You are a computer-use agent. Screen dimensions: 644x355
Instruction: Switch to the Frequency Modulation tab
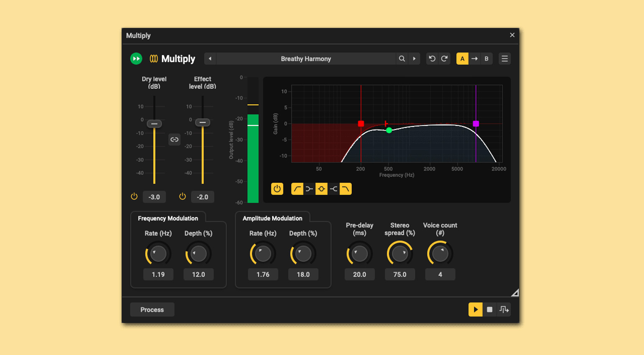coord(168,218)
